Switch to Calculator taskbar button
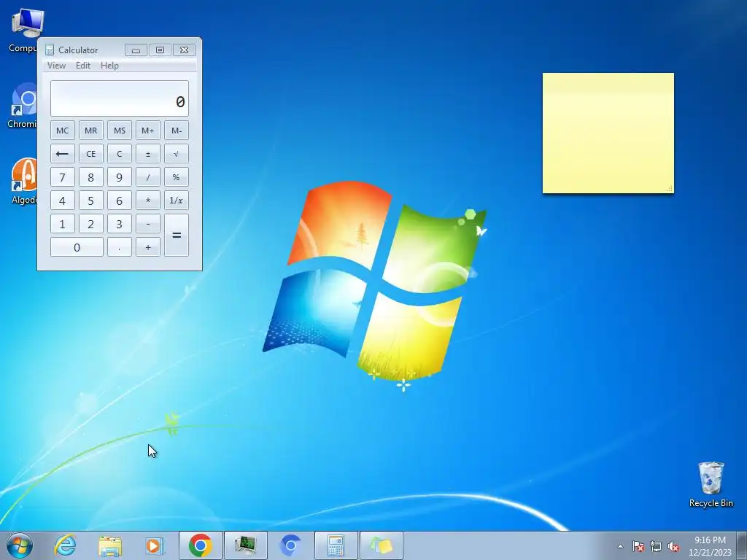 pyautogui.click(x=336, y=545)
